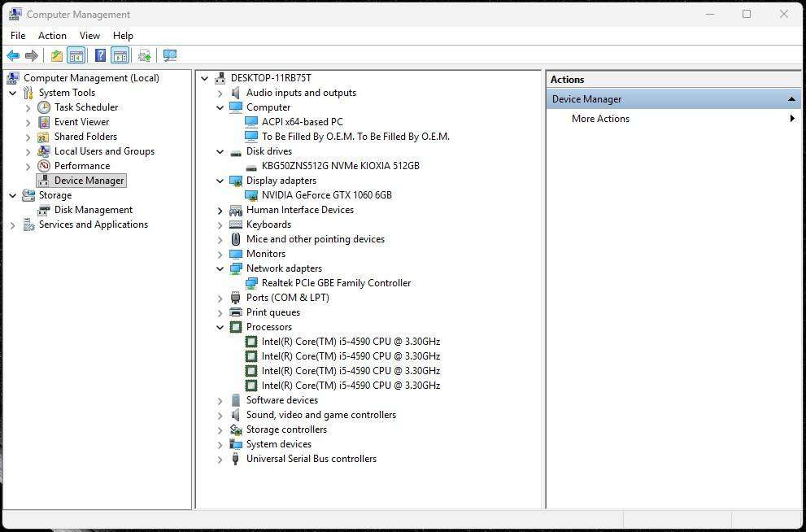Viewport: 806px width, 532px height.
Task: Click the Performance icon
Action: [44, 166]
